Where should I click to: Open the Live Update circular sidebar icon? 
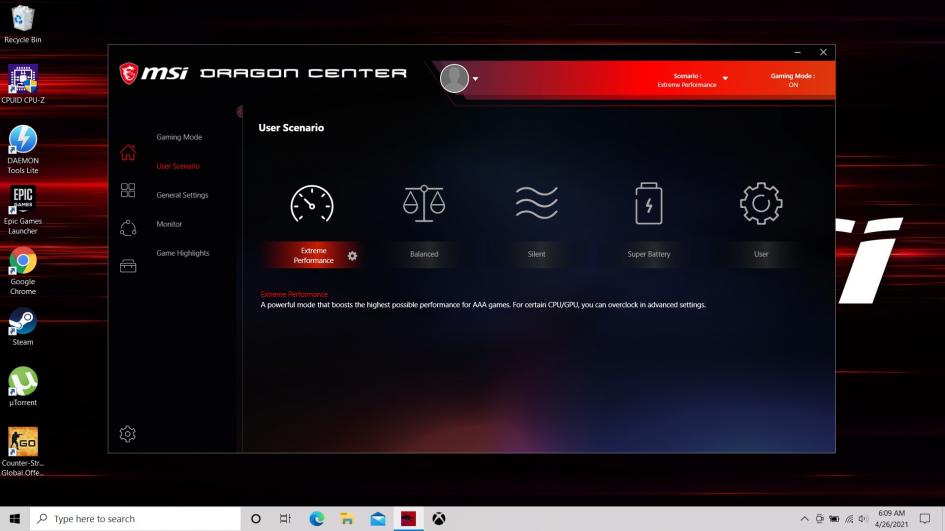pos(128,228)
